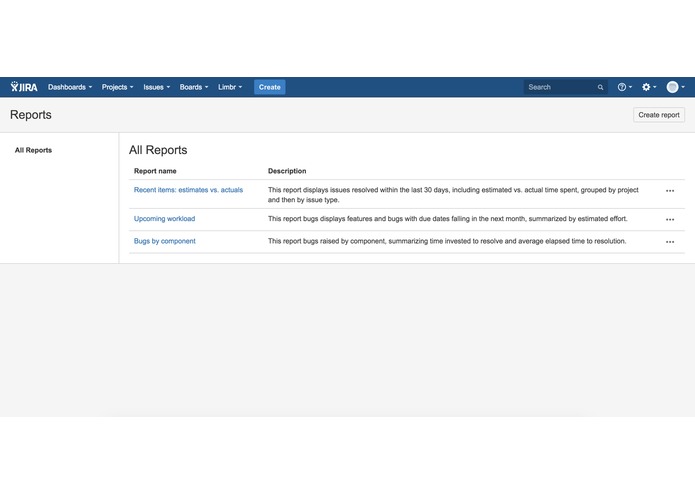Click the Bugs by component description text
This screenshot has width=695, height=494.
(447, 241)
